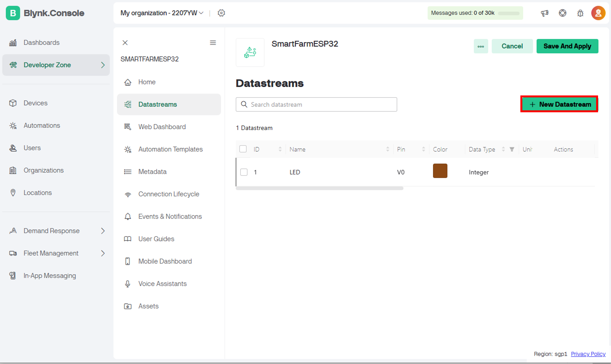Viewport: 611px width, 364px height.
Task: Expand the Developer Zone chevron
Action: pyautogui.click(x=103, y=65)
